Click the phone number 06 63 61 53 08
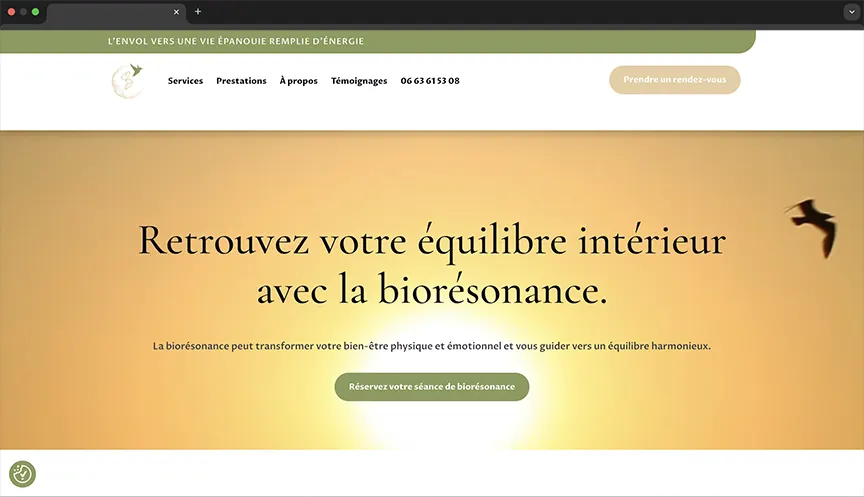This screenshot has height=497, width=864. [x=430, y=81]
